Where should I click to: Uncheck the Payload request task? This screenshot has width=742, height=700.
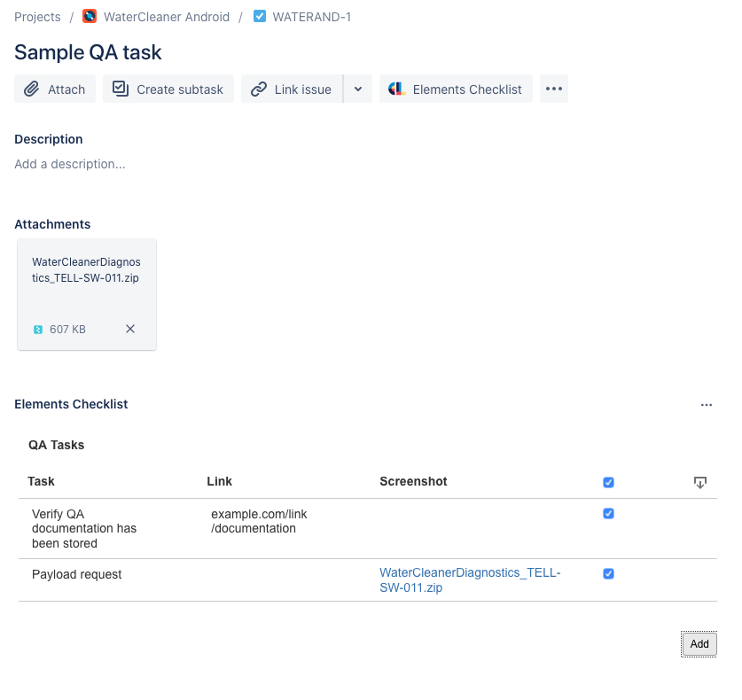pos(608,573)
